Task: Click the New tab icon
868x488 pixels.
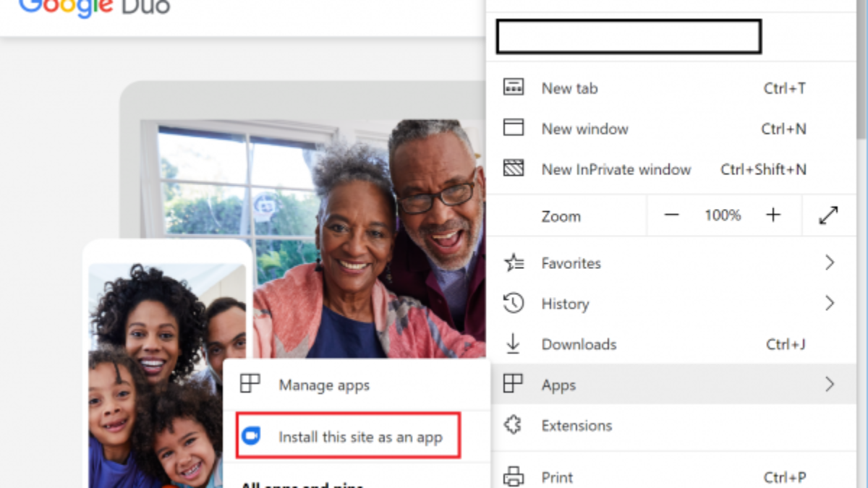Action: coord(514,88)
